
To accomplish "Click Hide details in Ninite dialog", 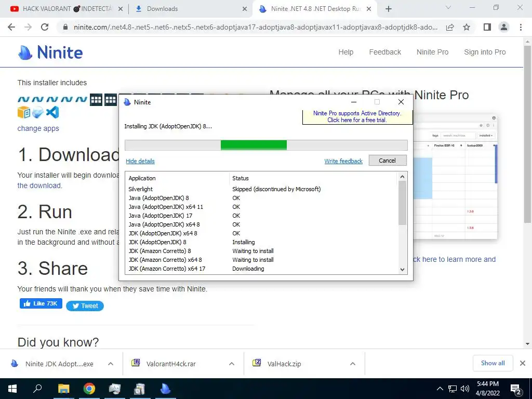I will click(140, 161).
